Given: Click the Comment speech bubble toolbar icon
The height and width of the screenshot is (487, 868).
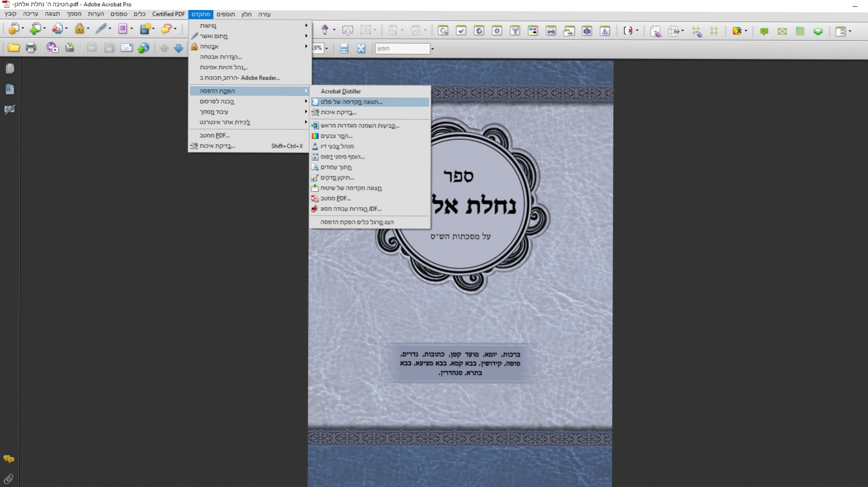Looking at the screenshot, I should point(166,29).
